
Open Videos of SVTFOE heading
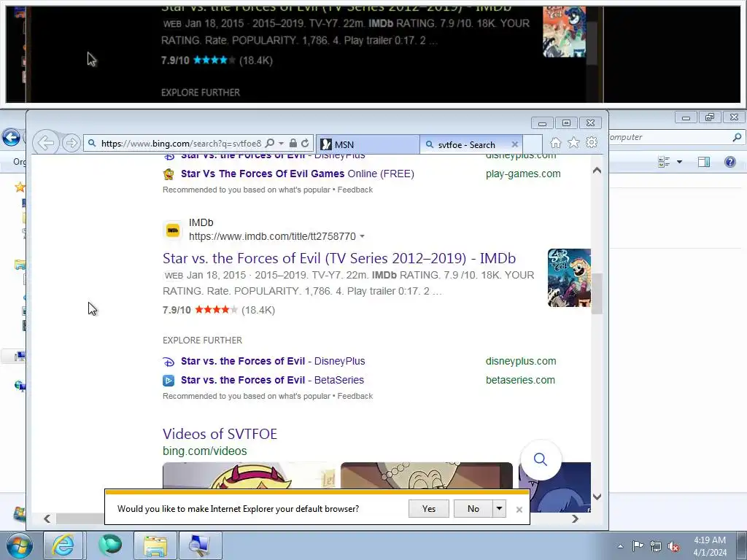click(x=220, y=434)
